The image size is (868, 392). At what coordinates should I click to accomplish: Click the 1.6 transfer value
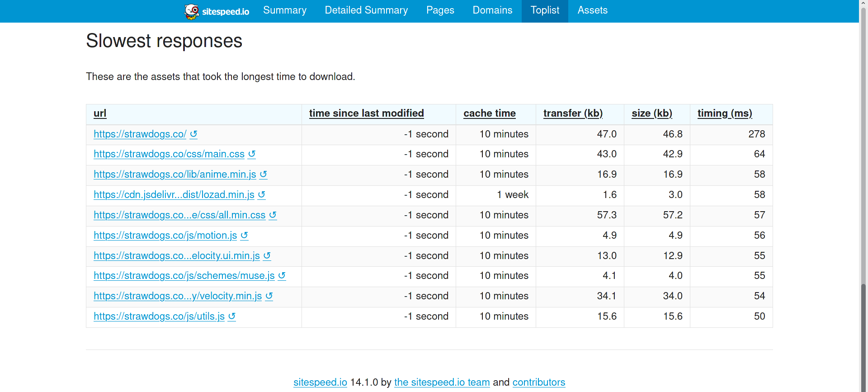point(610,194)
